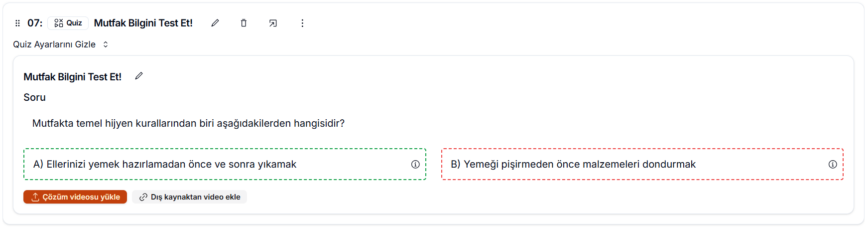Viewport: 868px width, 227px height.
Task: Delete lesson with the trash icon
Action: point(244,23)
